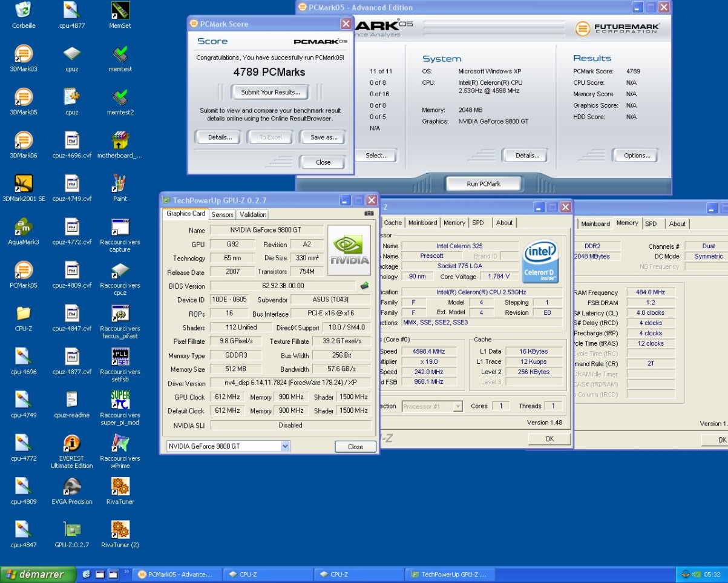Switch to TechPowerUp GPU-Z taskbar button
This screenshot has height=583, width=728.
click(451, 575)
